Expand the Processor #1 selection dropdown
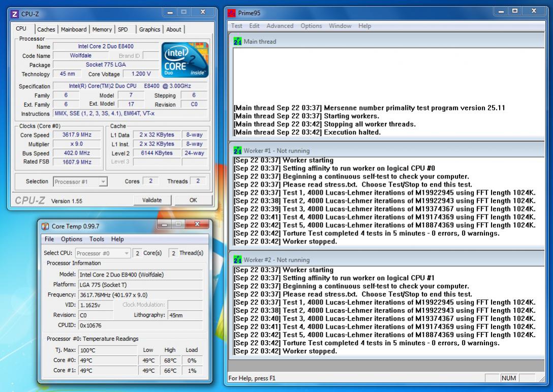The image size is (553, 392). click(x=103, y=182)
